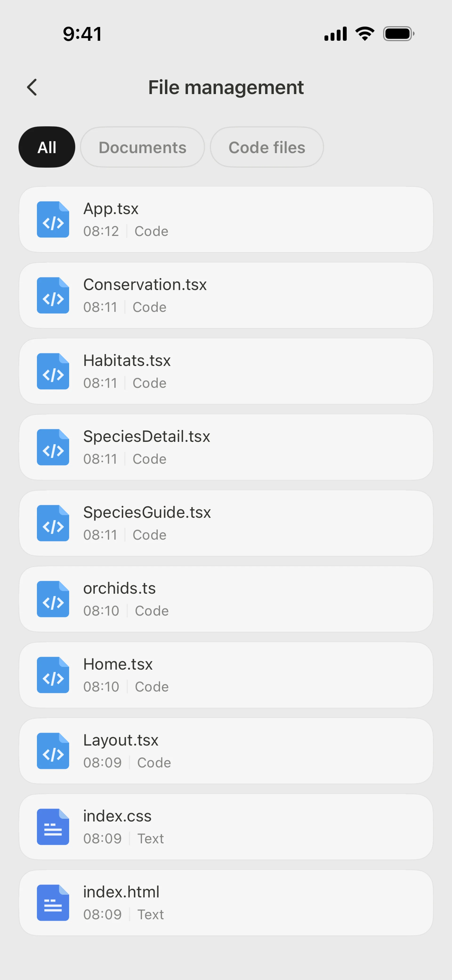Click the orchids.ts code file icon

pos(53,599)
